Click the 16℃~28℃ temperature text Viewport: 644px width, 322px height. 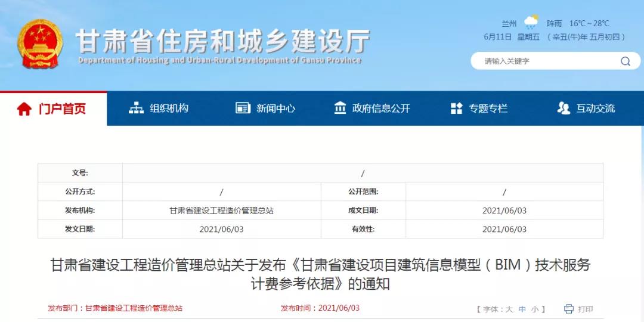click(x=589, y=24)
